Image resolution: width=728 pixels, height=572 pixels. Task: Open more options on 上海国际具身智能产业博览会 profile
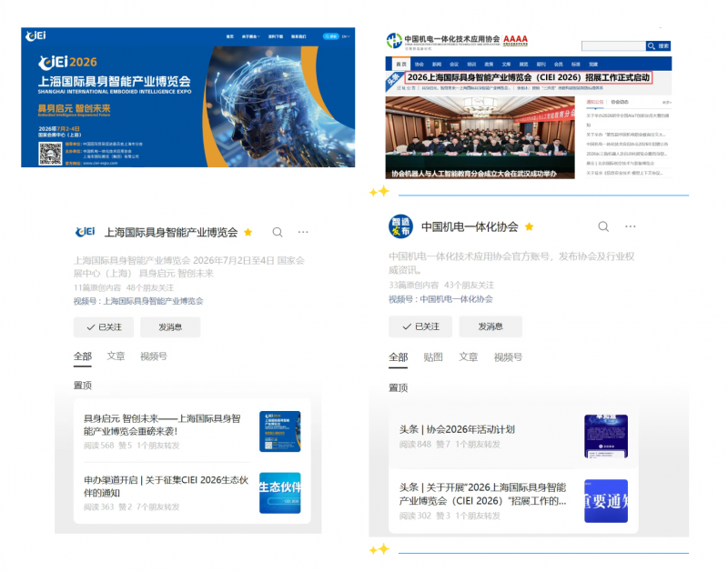pyautogui.click(x=306, y=232)
